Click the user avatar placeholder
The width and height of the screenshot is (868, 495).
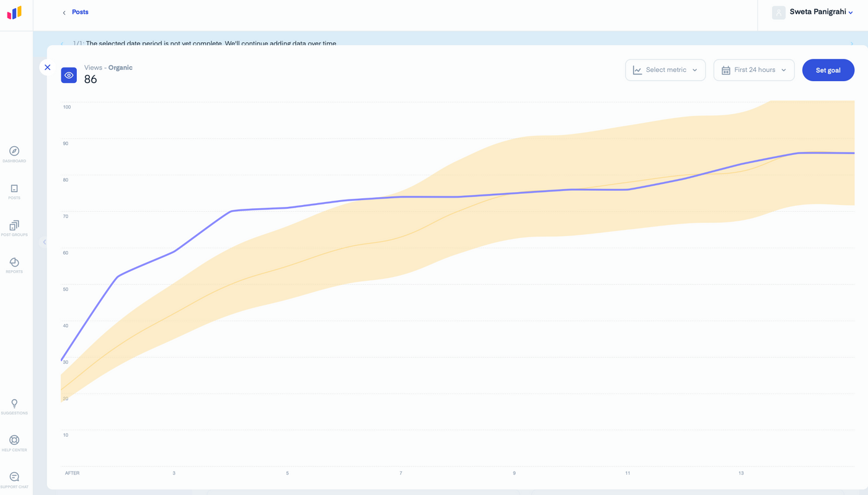[x=779, y=12]
